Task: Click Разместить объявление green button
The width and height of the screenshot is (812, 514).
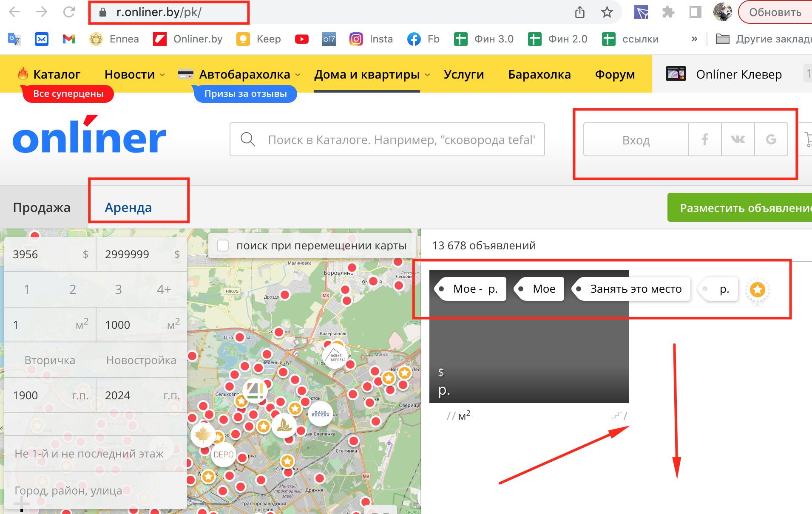Action: tap(740, 208)
